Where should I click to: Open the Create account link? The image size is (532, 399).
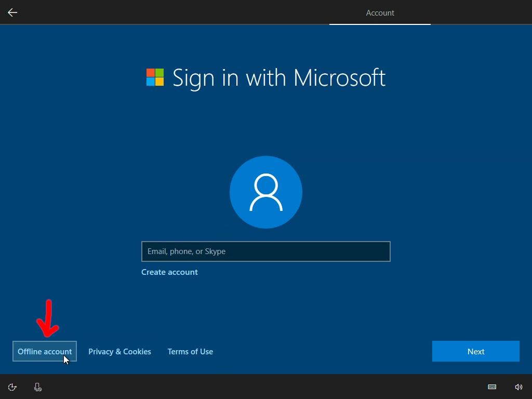tap(169, 272)
